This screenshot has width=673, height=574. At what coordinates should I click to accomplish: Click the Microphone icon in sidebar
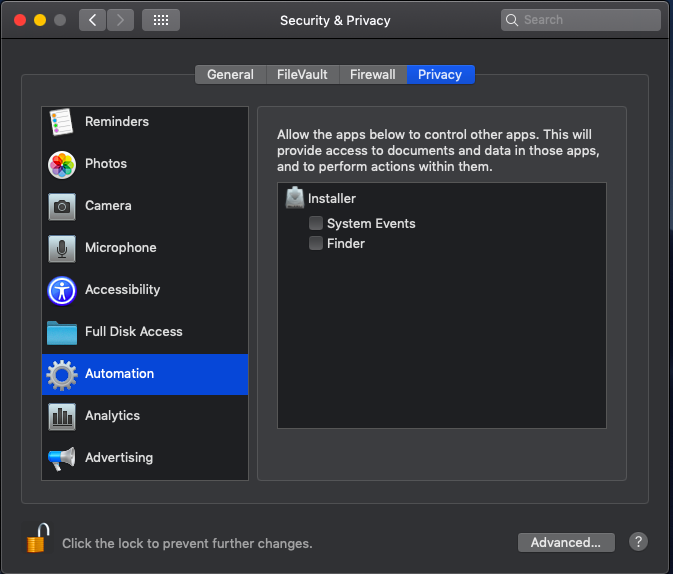click(62, 248)
